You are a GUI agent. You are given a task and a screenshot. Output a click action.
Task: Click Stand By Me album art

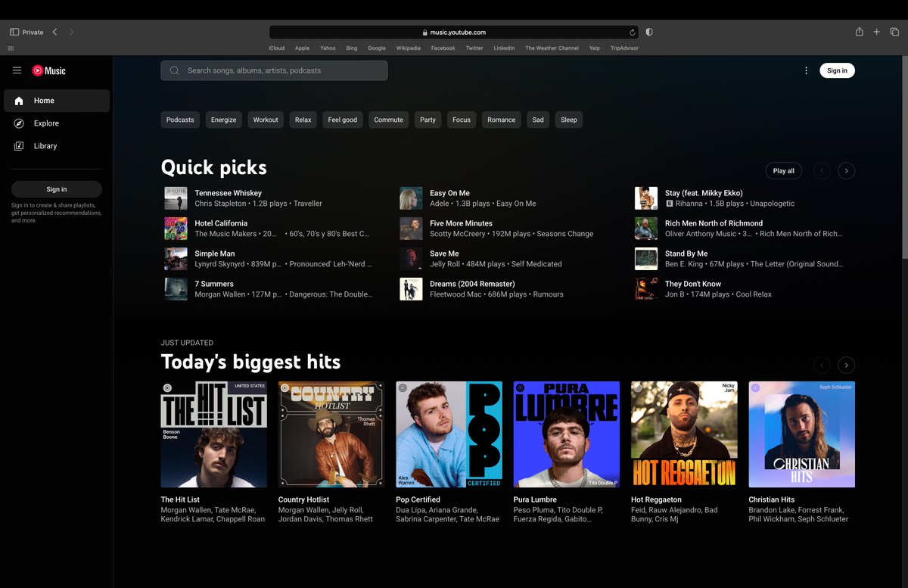(x=646, y=259)
